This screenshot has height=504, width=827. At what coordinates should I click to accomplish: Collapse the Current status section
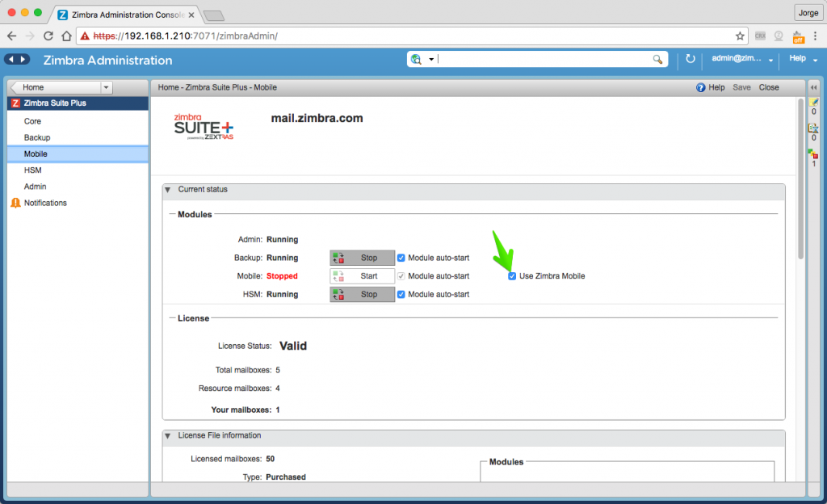click(168, 190)
